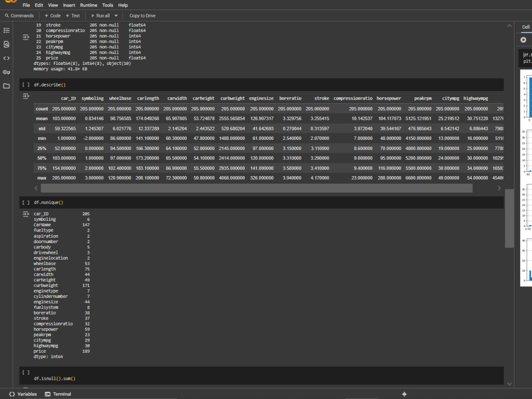This screenshot has height=399, width=532.
Task: Click the scroll down arrow of notebook
Action: coord(509,384)
